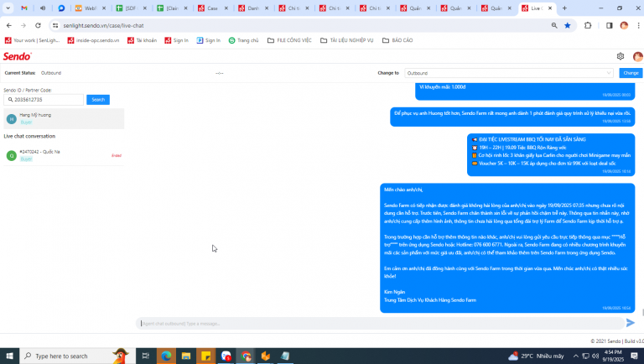
Task: Open the Chrome three-dot menu
Action: 638,25
